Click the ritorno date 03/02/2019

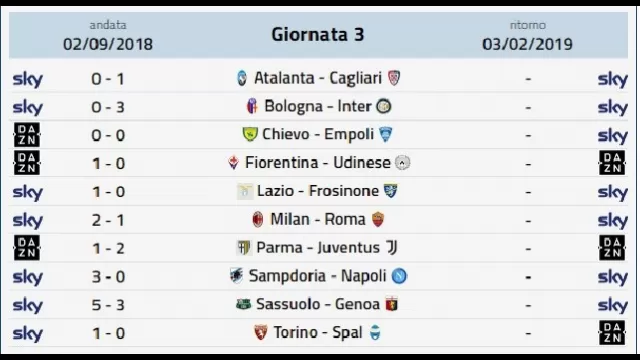click(x=527, y=44)
